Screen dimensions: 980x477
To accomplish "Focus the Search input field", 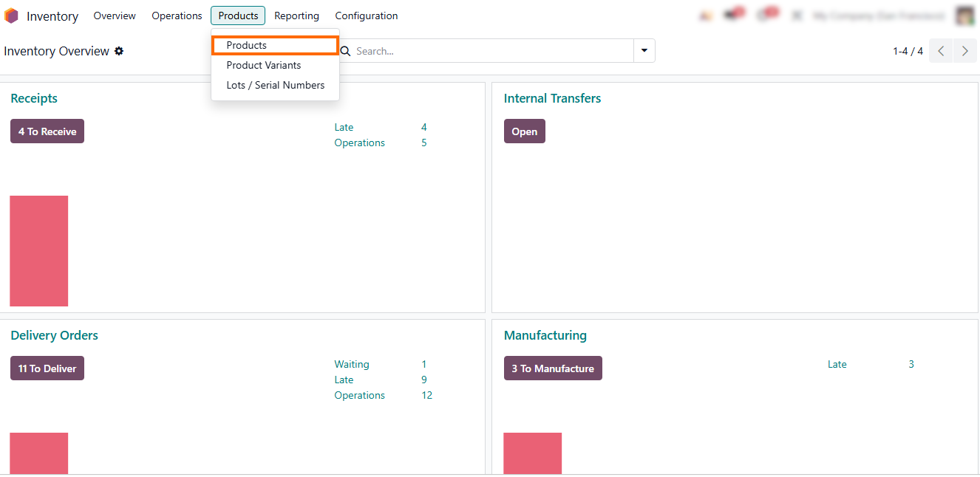I will 491,51.
